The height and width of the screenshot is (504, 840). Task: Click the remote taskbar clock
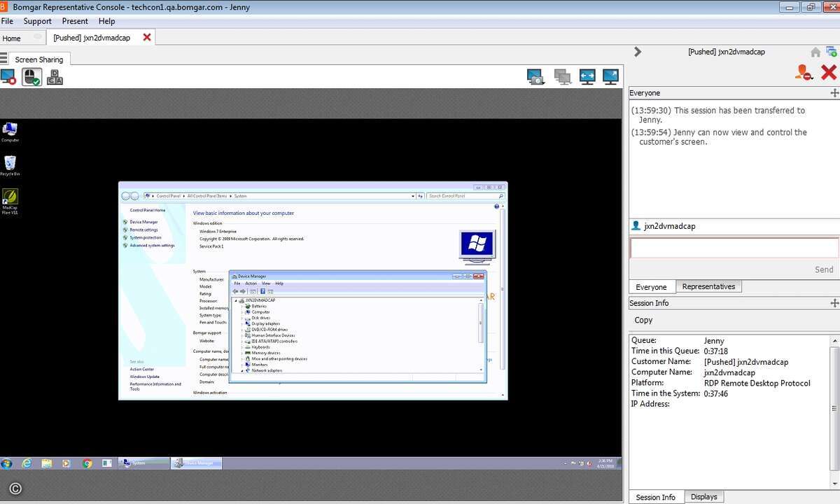coord(605,463)
